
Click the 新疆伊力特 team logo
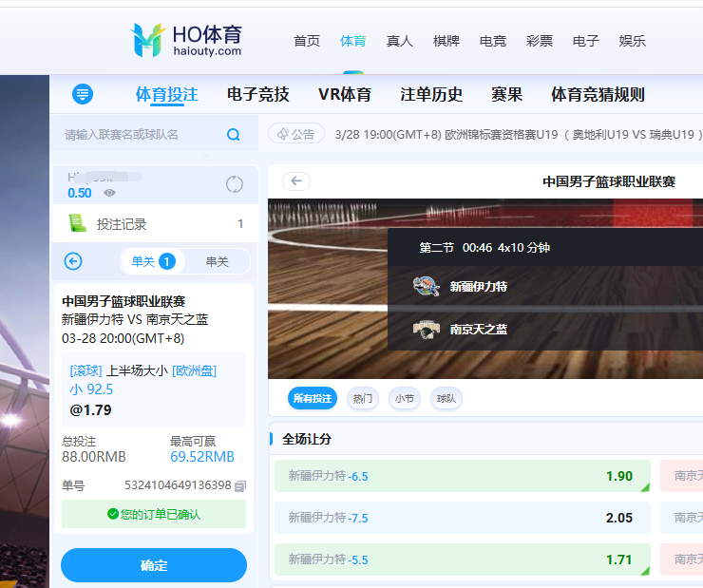click(x=427, y=286)
